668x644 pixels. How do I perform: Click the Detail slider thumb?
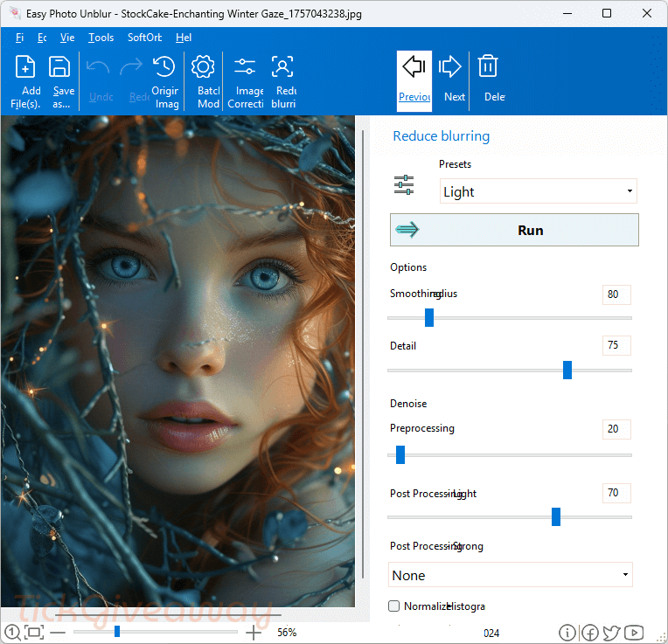(x=567, y=370)
